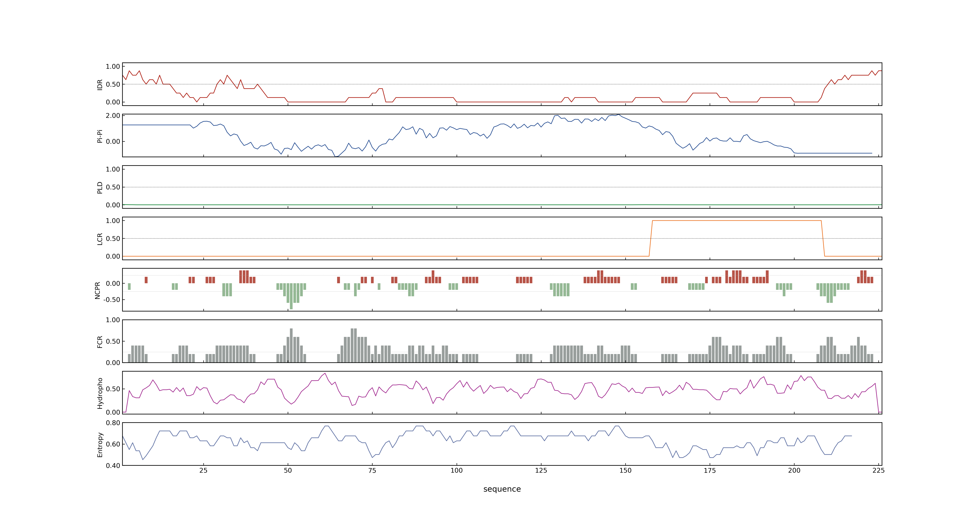980x523 pixels.
Task: Click the '1.00' tick on IDR axis
Action: tap(113, 67)
